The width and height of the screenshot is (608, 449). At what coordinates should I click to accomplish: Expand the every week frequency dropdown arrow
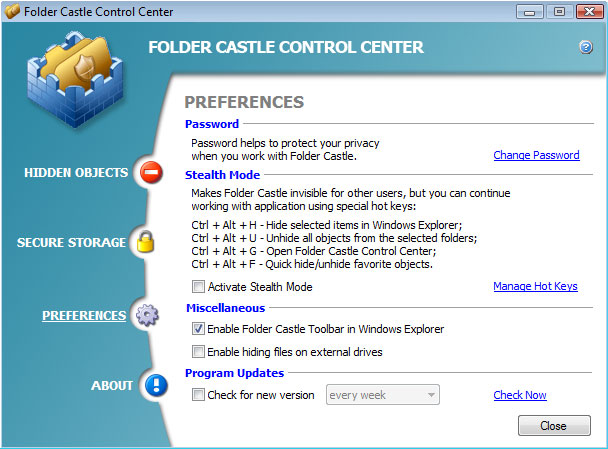(431, 395)
